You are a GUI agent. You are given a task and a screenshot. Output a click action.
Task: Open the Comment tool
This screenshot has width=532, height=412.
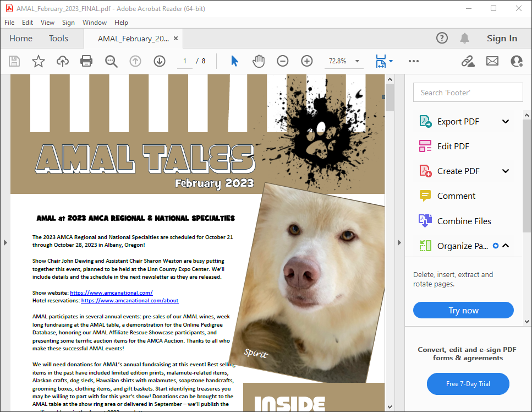pos(456,196)
